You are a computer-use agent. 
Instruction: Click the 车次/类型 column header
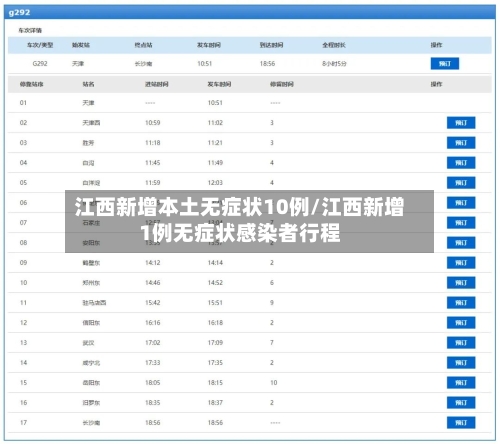40,45
